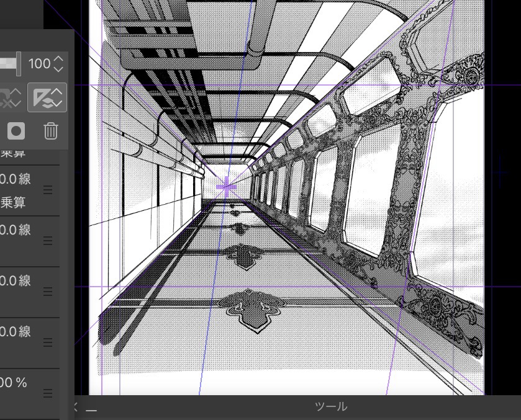Click the opacity value field showing 100
Image resolution: width=521 pixels, height=420 pixels.
coord(39,64)
